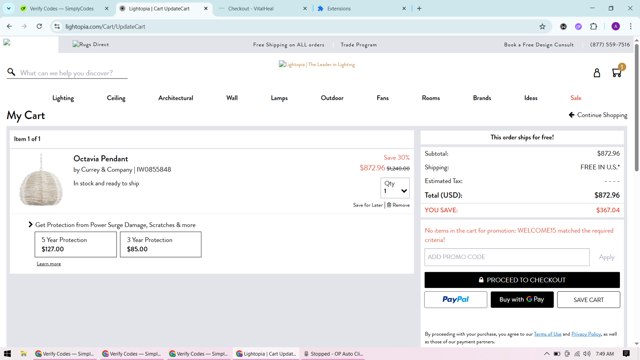Click the address bar URL

point(105,27)
